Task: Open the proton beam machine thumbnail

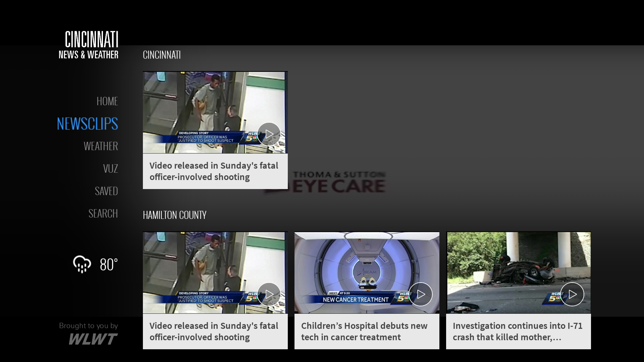Action: click(x=356, y=265)
